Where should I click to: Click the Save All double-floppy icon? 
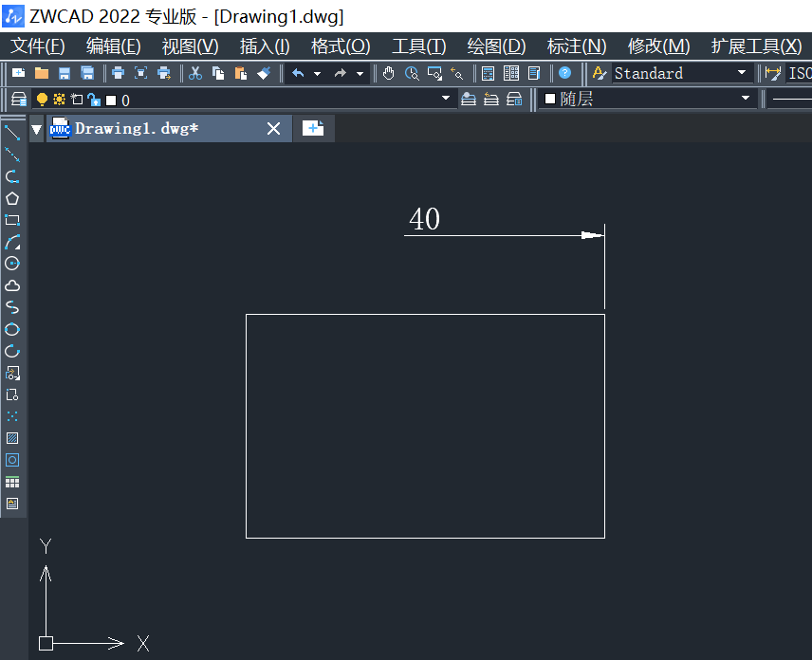(x=87, y=74)
